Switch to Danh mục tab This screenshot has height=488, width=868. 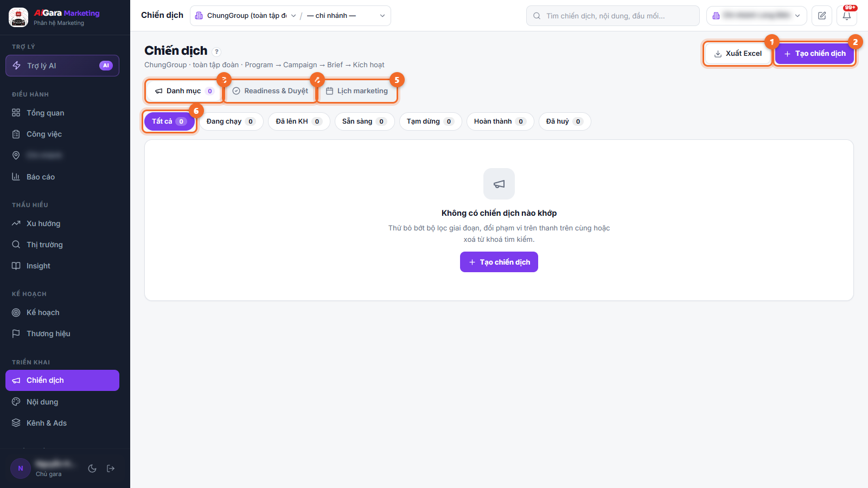pos(184,91)
